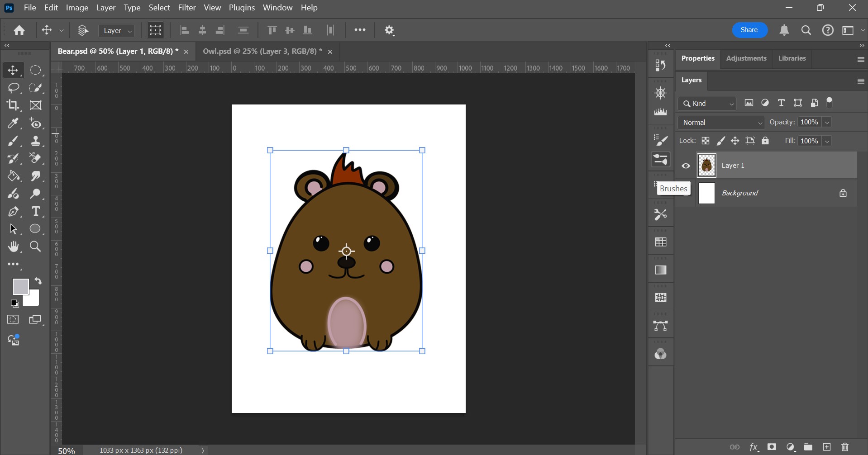868x455 pixels.
Task: Close the Bear.psd tab
Action: coord(186,52)
